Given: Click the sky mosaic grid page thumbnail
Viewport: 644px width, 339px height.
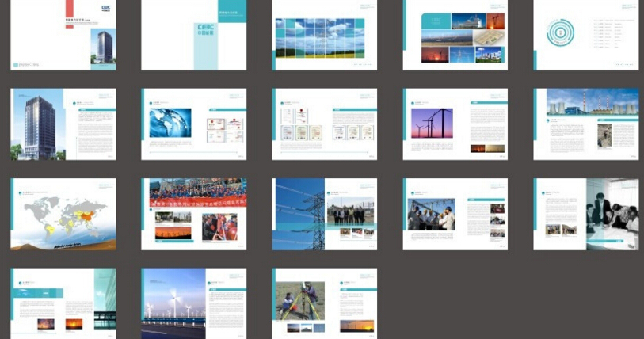Looking at the screenshot, I should 325,35.
